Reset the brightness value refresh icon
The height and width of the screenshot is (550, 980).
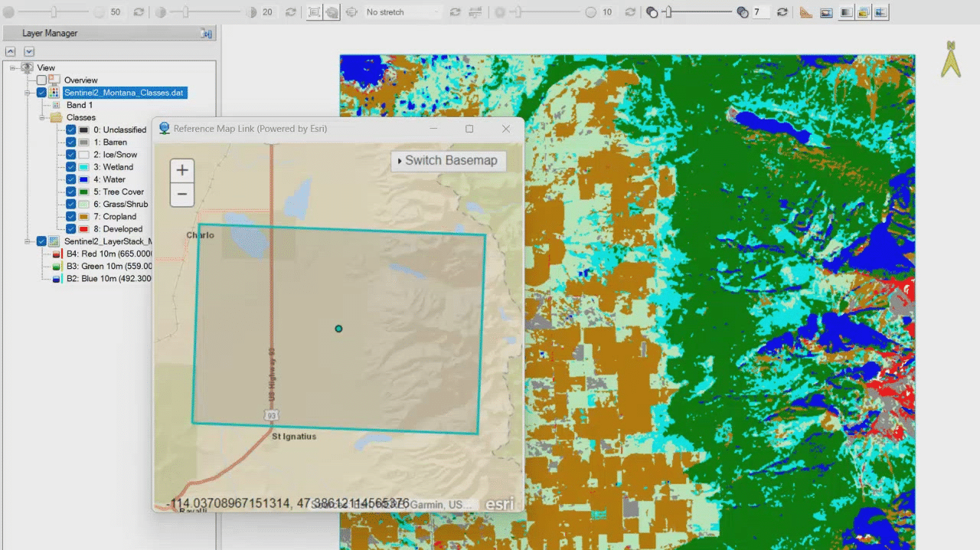[x=139, y=12]
